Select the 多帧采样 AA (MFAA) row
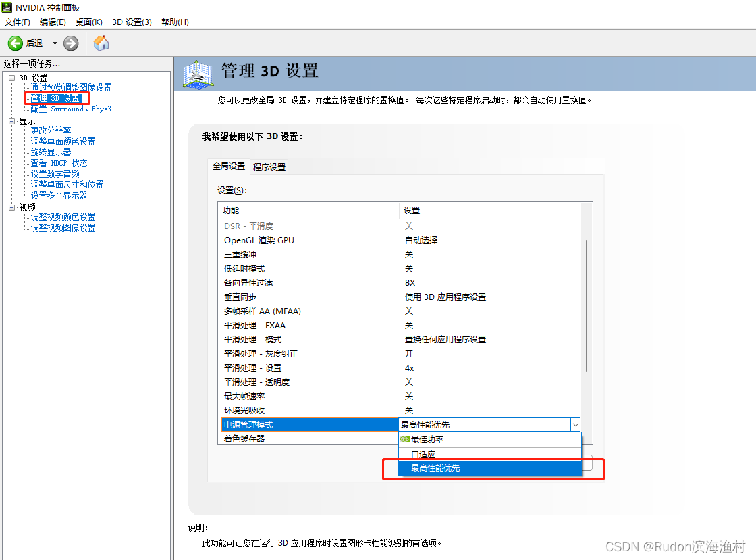Image resolution: width=756 pixels, height=560 pixels. point(401,311)
